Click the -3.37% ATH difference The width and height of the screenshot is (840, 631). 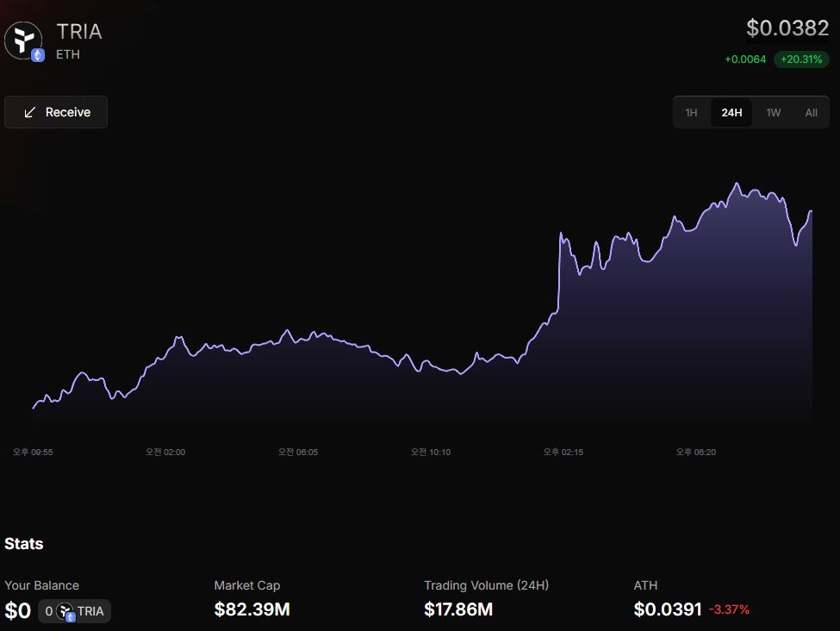tap(729, 609)
